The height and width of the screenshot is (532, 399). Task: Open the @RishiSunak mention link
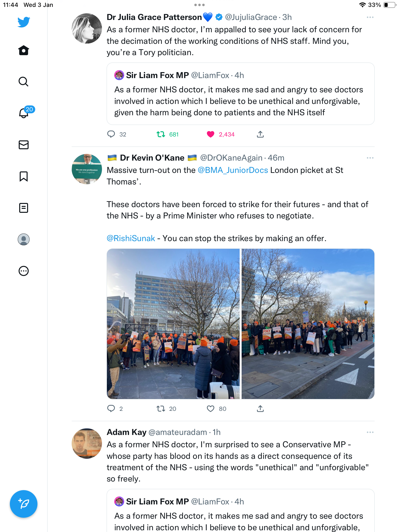[131, 238]
